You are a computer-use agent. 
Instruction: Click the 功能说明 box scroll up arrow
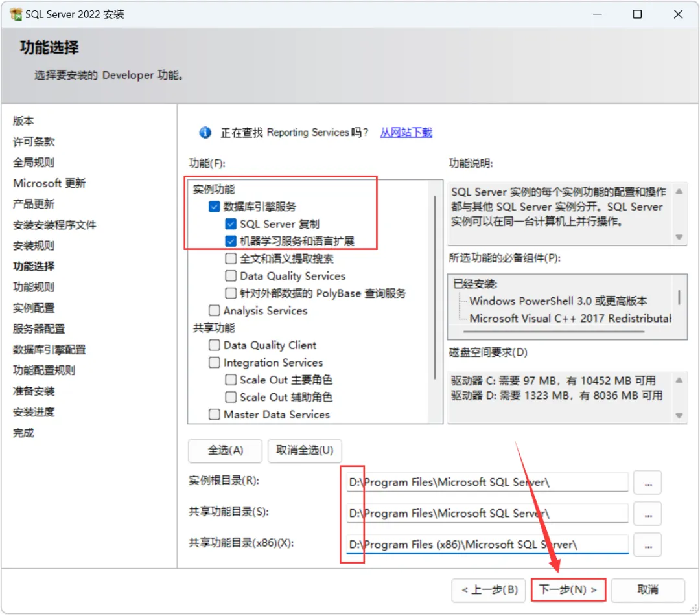679,192
